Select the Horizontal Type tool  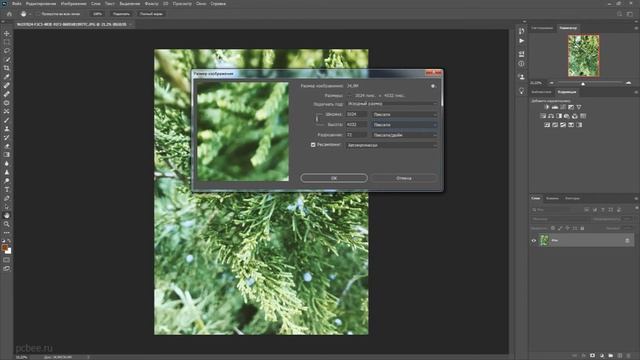tap(7, 189)
